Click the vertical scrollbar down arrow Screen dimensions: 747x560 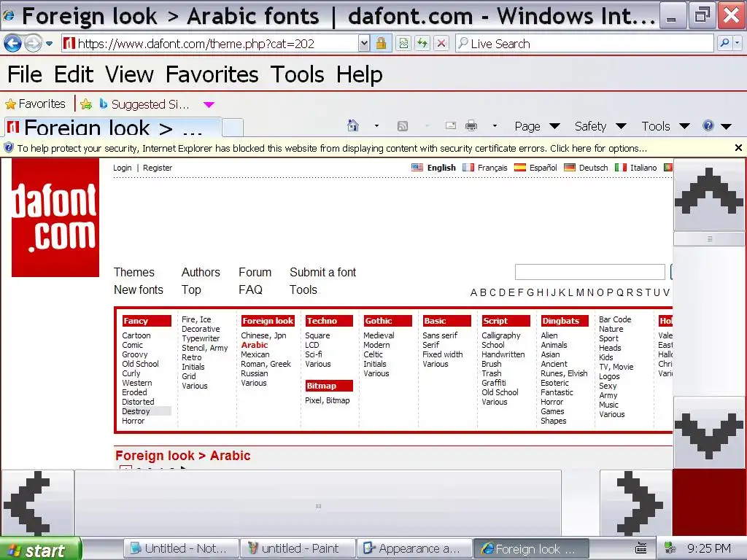[709, 432]
